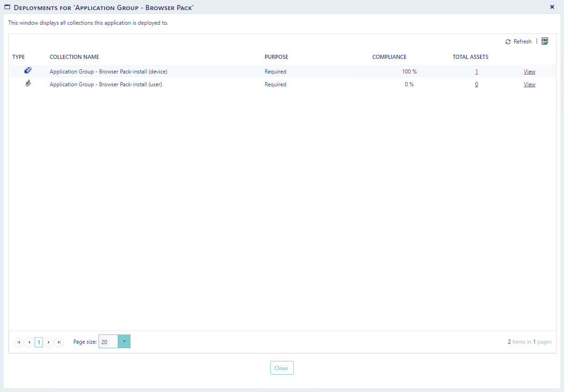
Task: Click the user collection type icon
Action: pos(28,84)
